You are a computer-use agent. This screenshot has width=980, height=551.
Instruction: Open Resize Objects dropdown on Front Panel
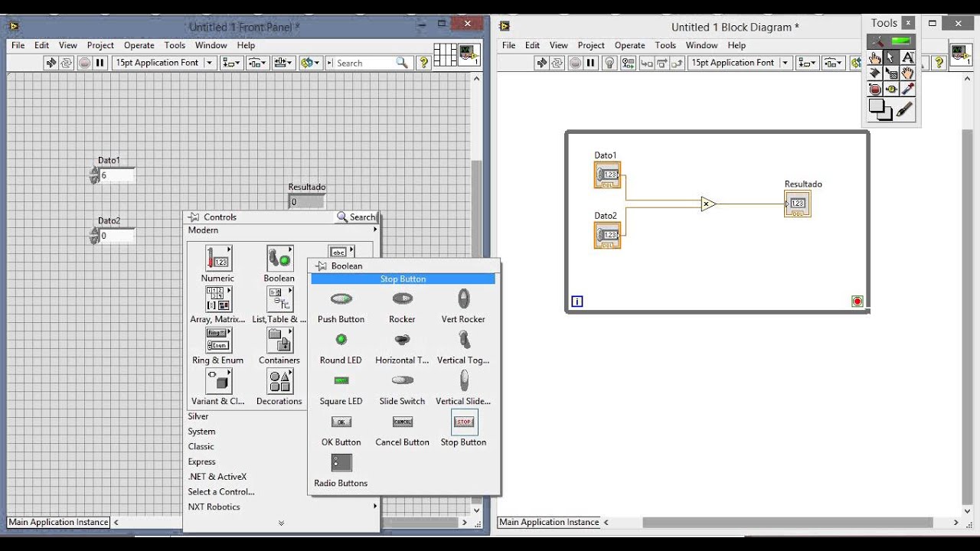coord(283,63)
